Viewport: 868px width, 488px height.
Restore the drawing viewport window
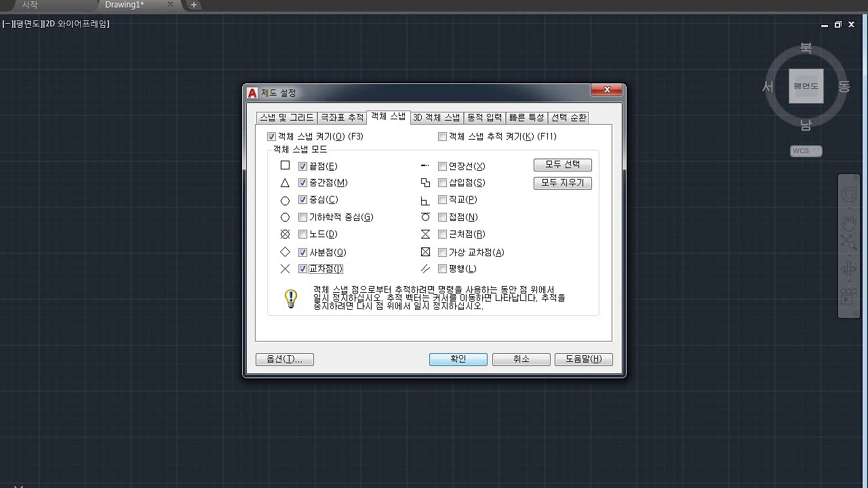pos(838,24)
